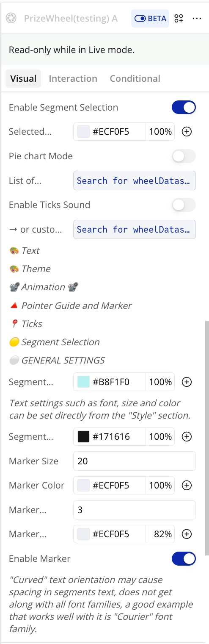Click plus icon beside Marker Color field

coord(187,485)
